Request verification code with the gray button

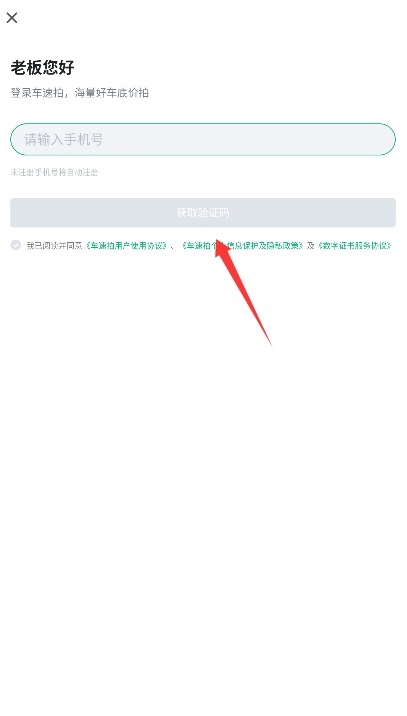[203, 212]
